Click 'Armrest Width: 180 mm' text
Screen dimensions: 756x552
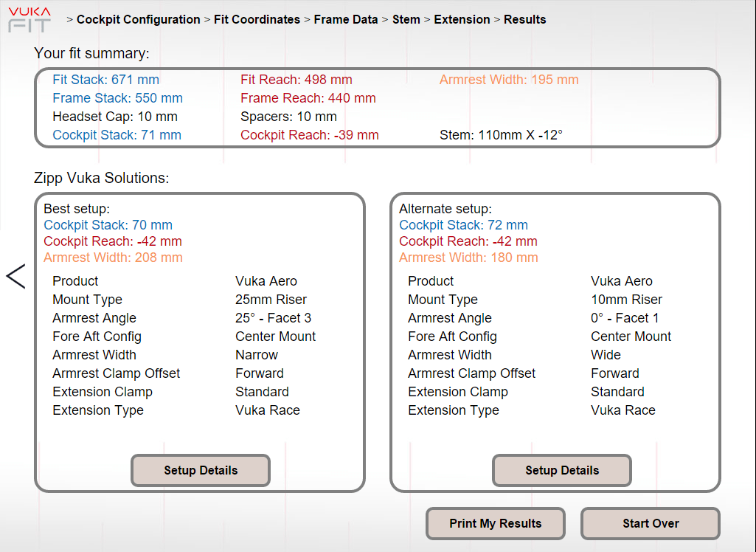[x=468, y=257]
